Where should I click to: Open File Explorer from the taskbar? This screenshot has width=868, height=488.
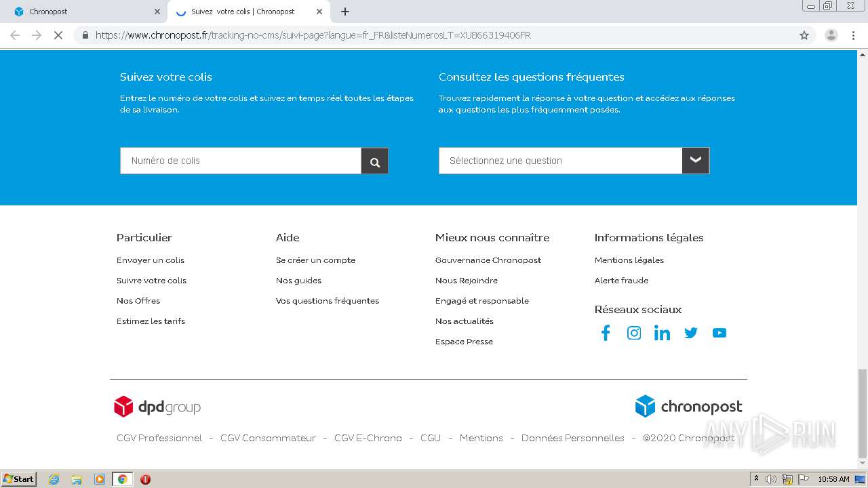(77, 479)
